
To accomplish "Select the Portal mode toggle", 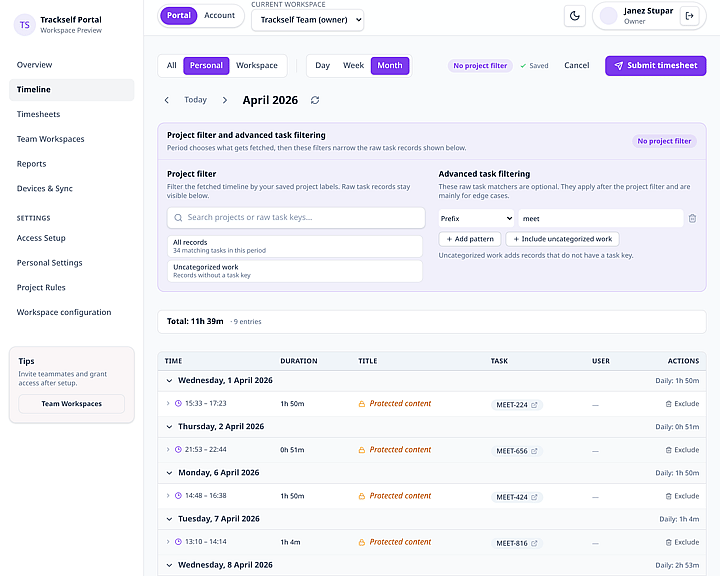I will click(x=179, y=16).
